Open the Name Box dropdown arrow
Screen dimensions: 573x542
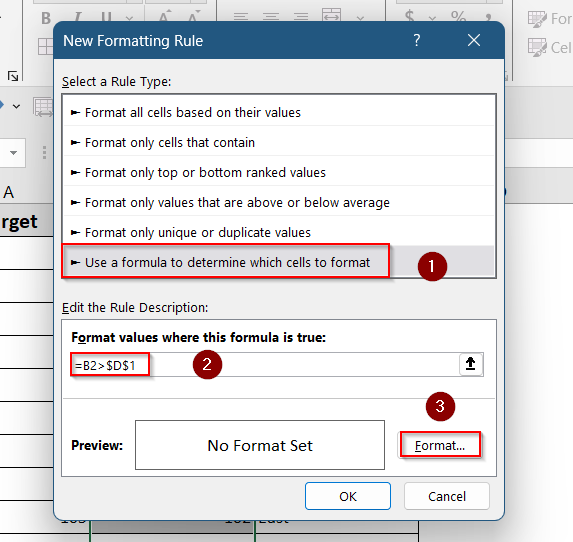coord(14,153)
